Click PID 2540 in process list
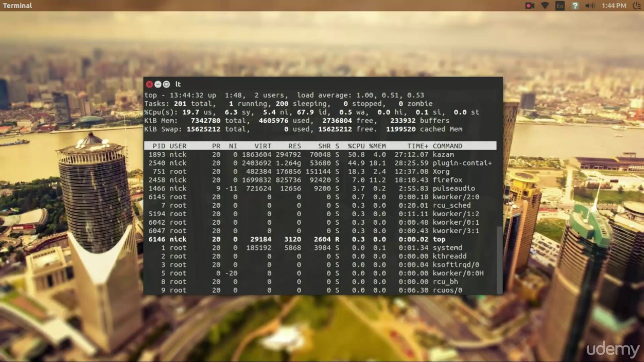644x362 pixels. pos(157,163)
